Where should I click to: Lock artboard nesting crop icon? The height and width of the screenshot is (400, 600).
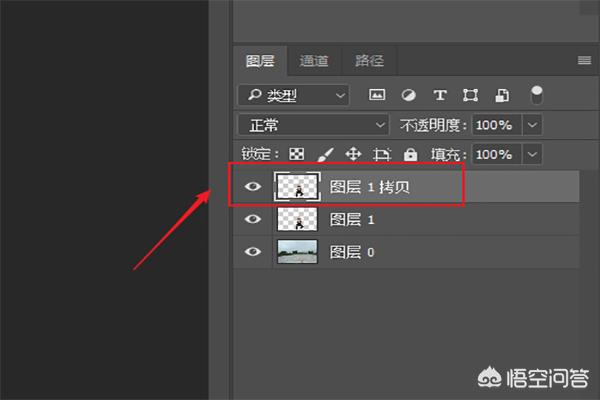[x=382, y=154]
